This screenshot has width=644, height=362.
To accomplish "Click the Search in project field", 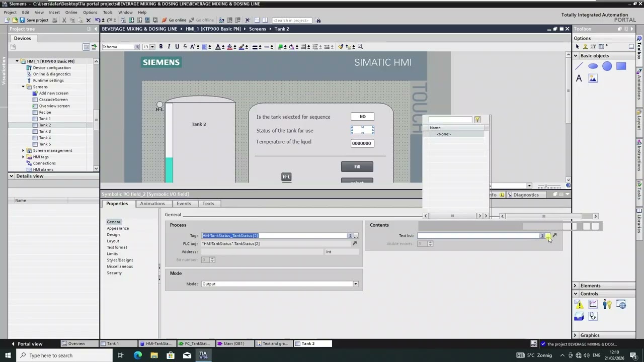I will [x=292, y=20].
